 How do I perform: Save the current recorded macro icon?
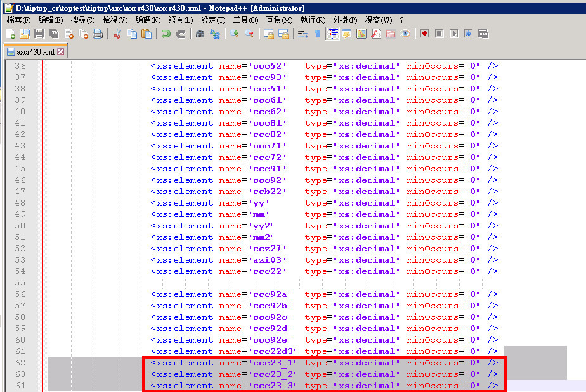coord(483,34)
